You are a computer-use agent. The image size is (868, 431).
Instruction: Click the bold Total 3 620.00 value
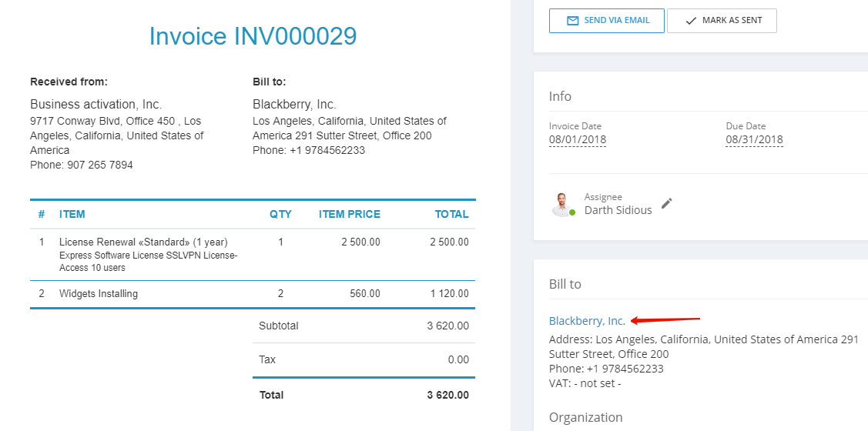click(447, 395)
